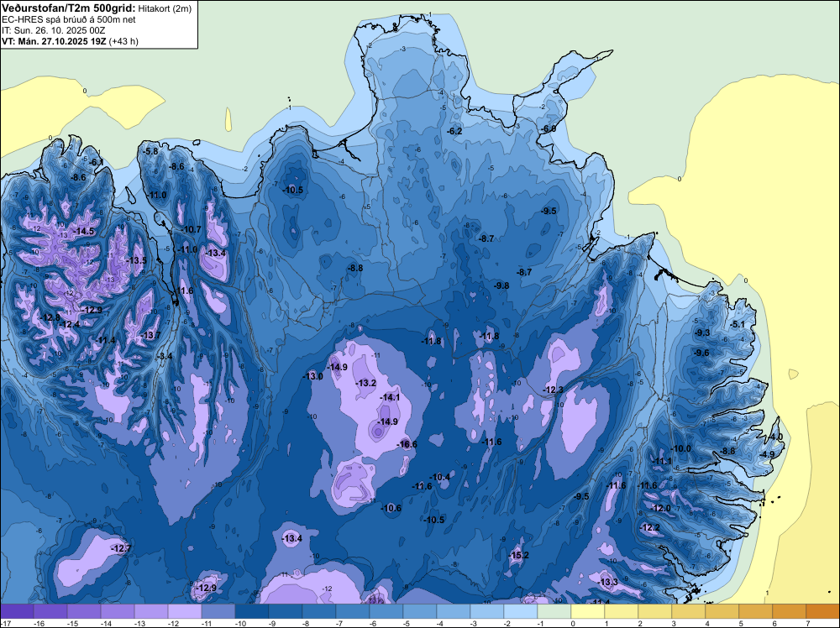The image size is (840, 628).
Task: Click the -10.4 temperature value
Action: click(441, 477)
